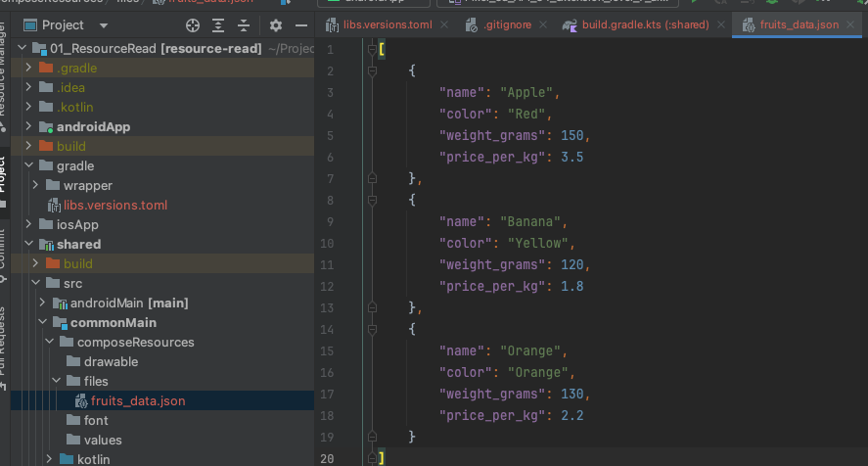Click the locate/select opened file icon
The width and height of the screenshot is (868, 466).
(x=192, y=24)
